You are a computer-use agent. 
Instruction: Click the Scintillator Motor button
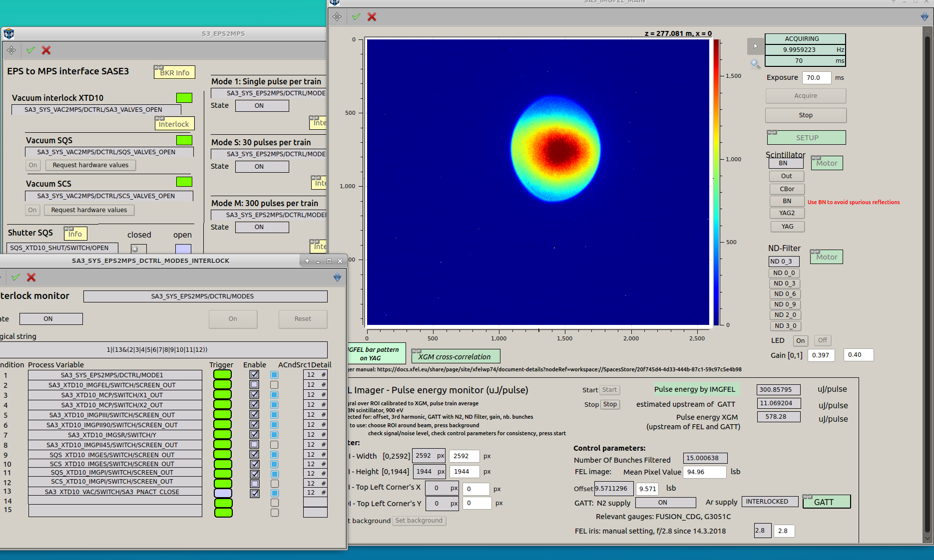[x=827, y=163]
